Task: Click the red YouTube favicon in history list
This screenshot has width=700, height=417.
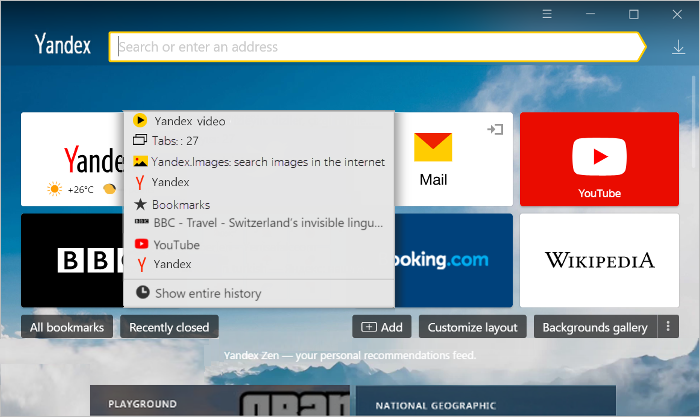Action: [x=142, y=244]
